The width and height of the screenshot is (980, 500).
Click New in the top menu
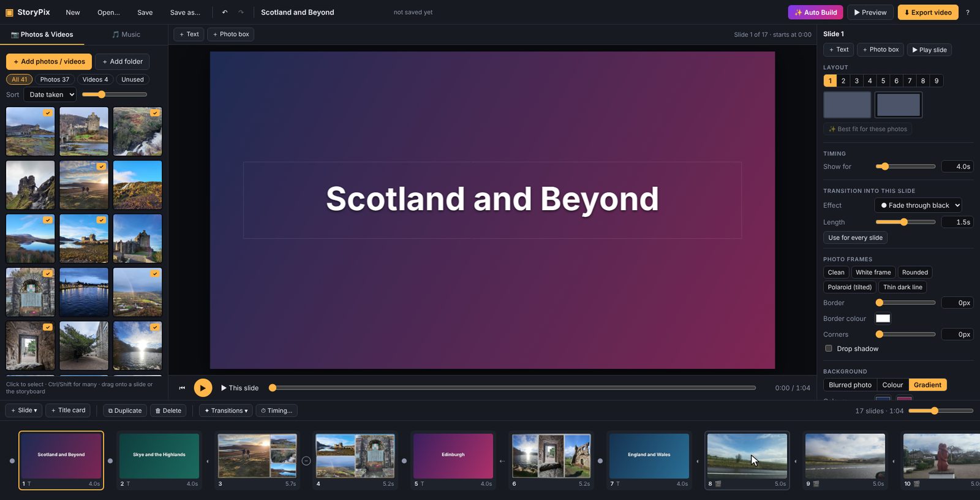(73, 12)
